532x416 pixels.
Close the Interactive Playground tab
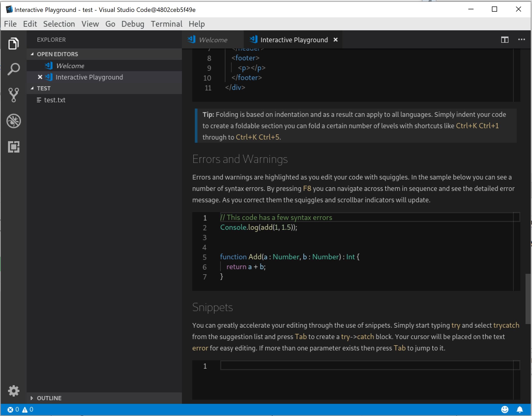pos(336,40)
